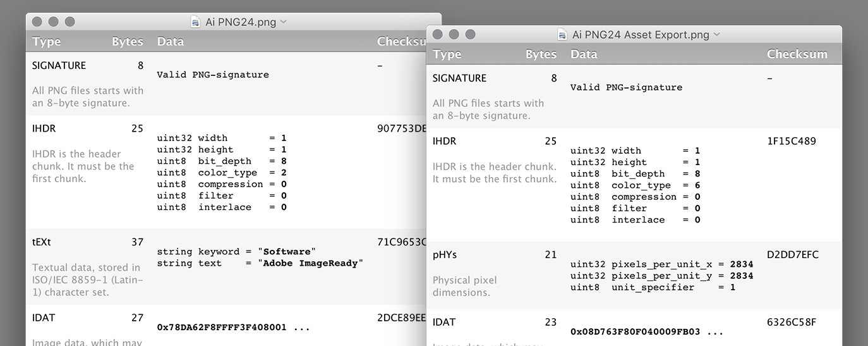Select the IDAT row with checksum 6326C58F
Viewport: 868px width, 346px height.
click(x=634, y=328)
